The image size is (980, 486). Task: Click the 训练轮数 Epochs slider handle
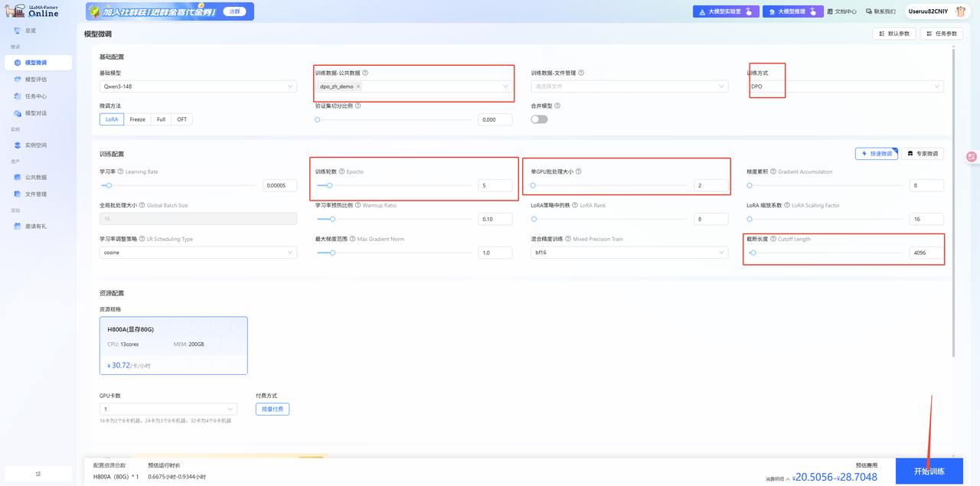coord(330,185)
